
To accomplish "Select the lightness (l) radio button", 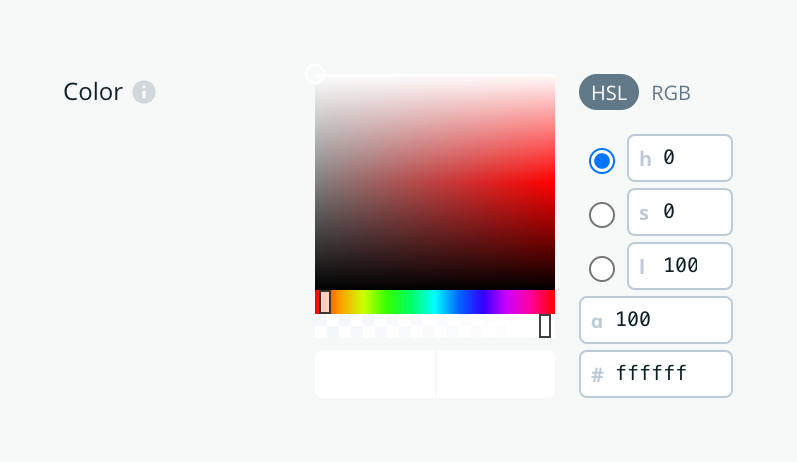I will pyautogui.click(x=602, y=268).
